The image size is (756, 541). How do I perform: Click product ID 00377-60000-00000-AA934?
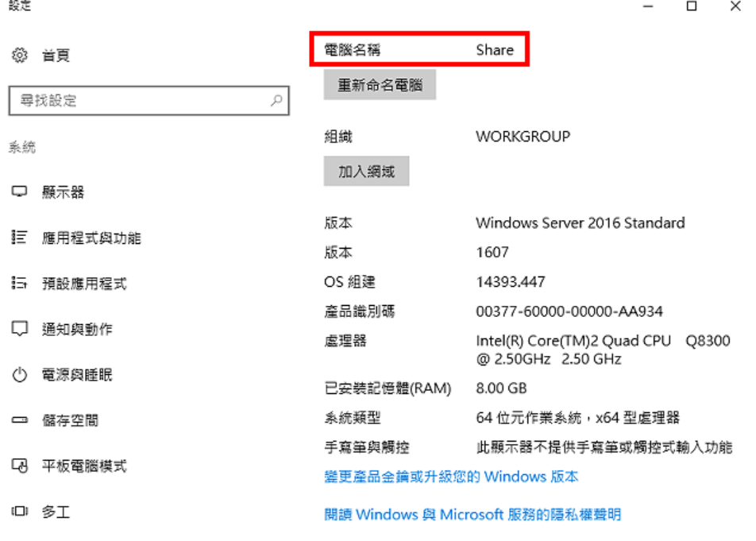tap(569, 311)
